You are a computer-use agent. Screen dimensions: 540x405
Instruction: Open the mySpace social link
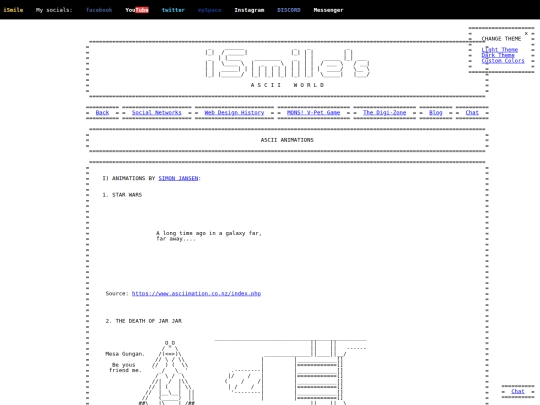pos(209,10)
